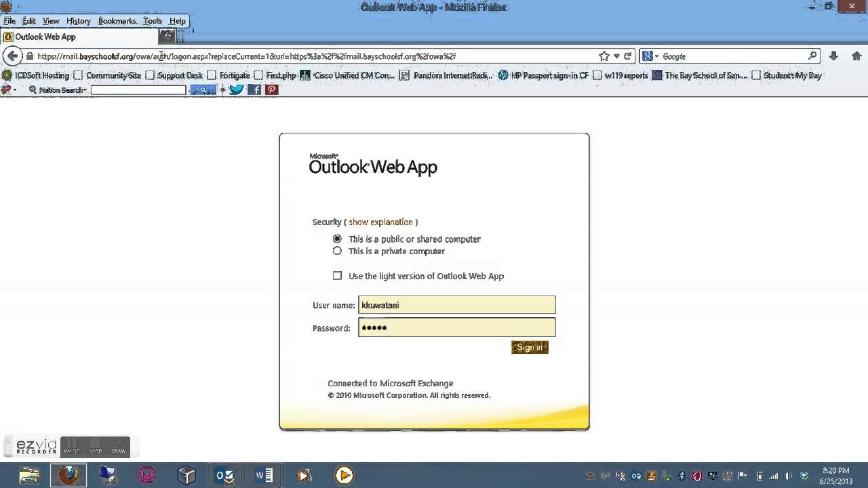Click the Pinterest toolbar icon
The width and height of the screenshot is (868, 488).
tap(272, 89)
